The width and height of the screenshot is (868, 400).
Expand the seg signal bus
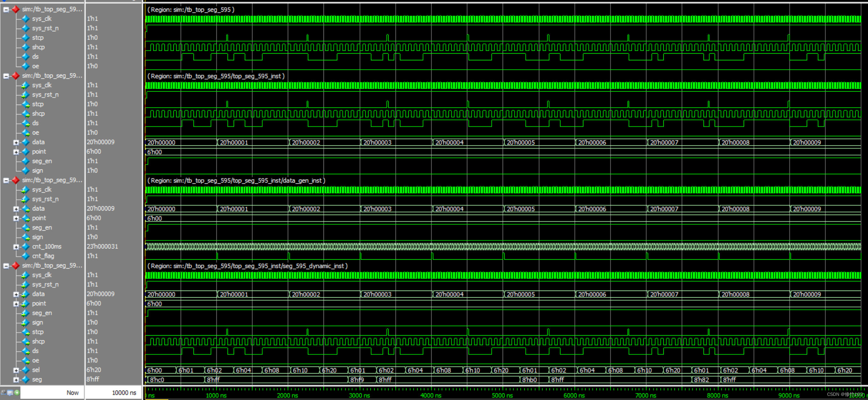(16, 380)
